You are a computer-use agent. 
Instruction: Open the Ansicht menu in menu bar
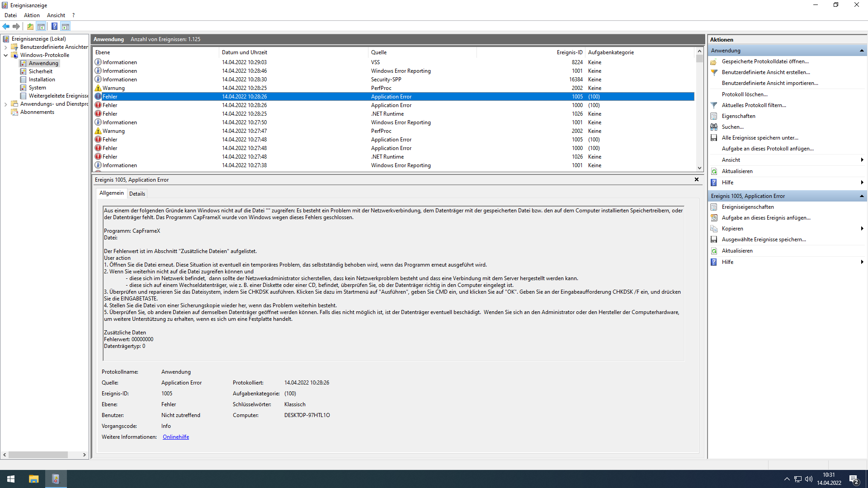point(56,15)
